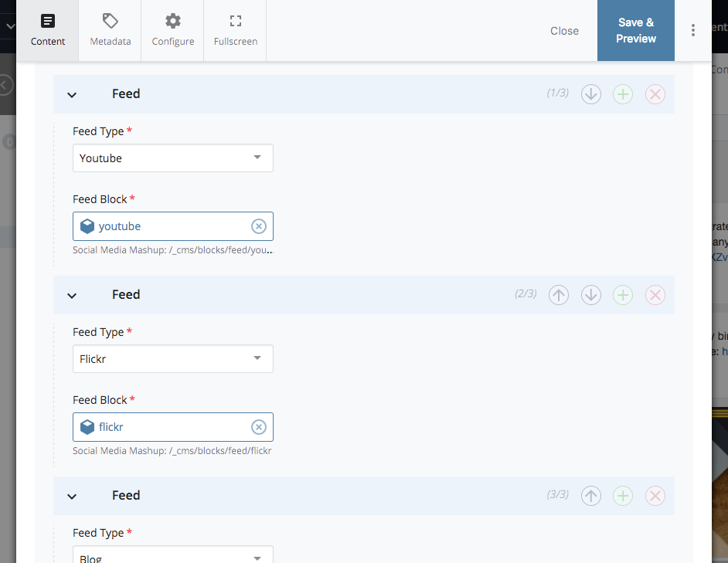Screen dimensions: 728x563
Task: Clear the youtube feed block selection
Action: click(x=259, y=226)
